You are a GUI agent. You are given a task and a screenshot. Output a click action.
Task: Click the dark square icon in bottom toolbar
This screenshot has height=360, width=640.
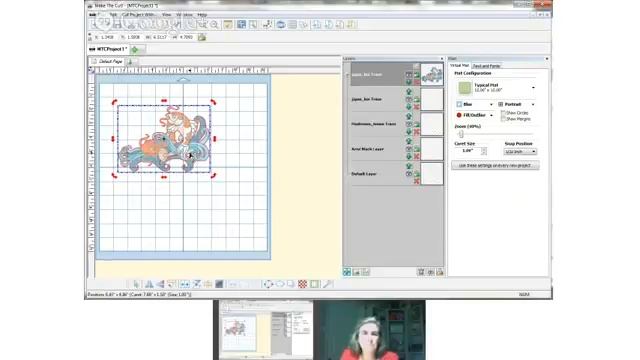point(219,284)
